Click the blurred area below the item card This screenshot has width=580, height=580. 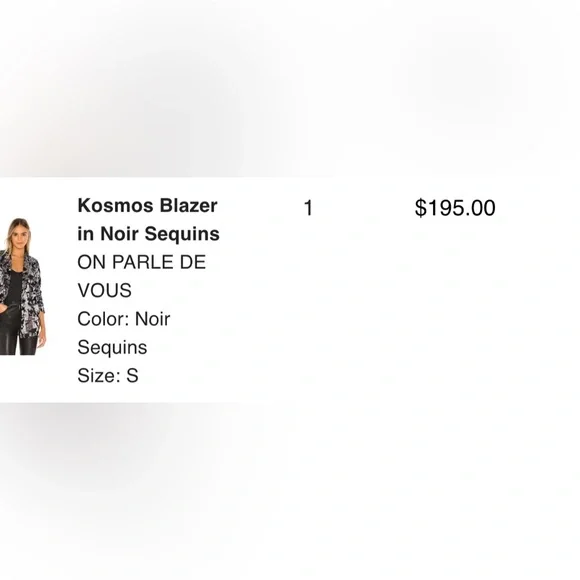(x=290, y=491)
